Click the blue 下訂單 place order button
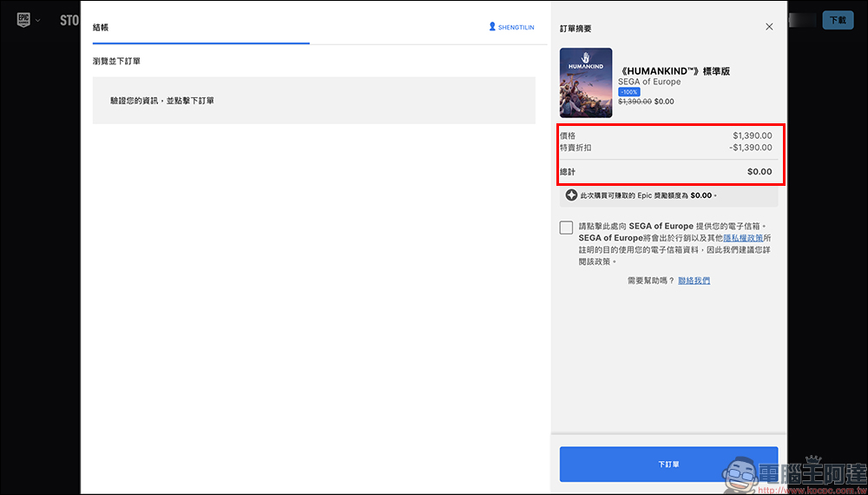The width and height of the screenshot is (868, 495). 668,464
